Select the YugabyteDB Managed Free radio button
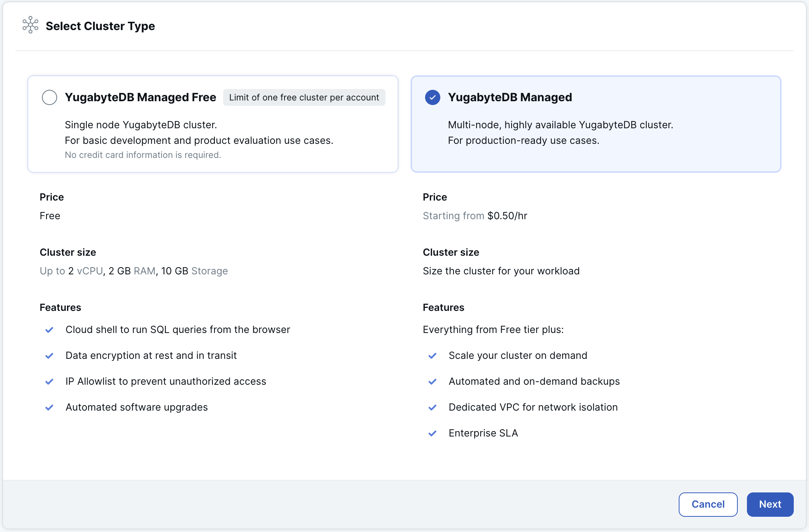This screenshot has width=809, height=532. [x=50, y=97]
